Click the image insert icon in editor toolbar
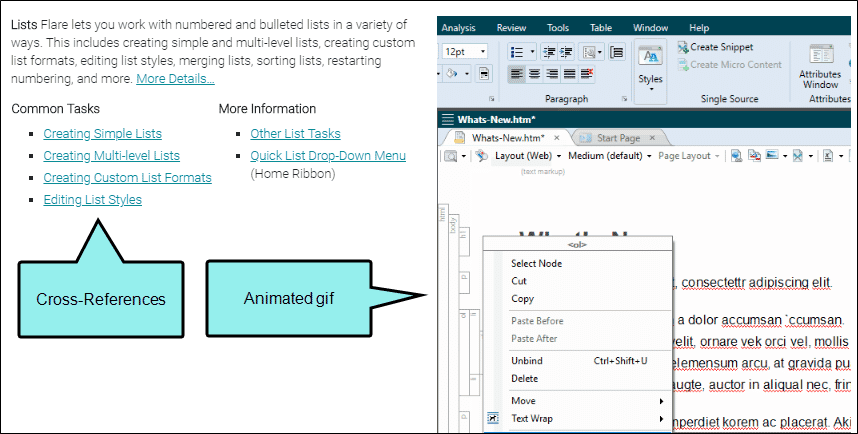The width and height of the screenshot is (858, 434). 772,156
